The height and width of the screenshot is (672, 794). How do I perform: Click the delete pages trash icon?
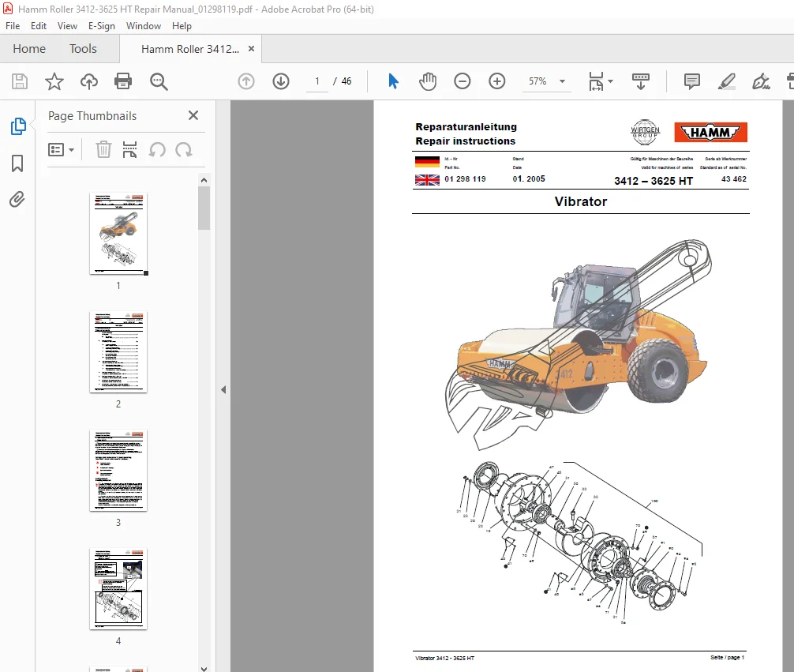tap(103, 150)
